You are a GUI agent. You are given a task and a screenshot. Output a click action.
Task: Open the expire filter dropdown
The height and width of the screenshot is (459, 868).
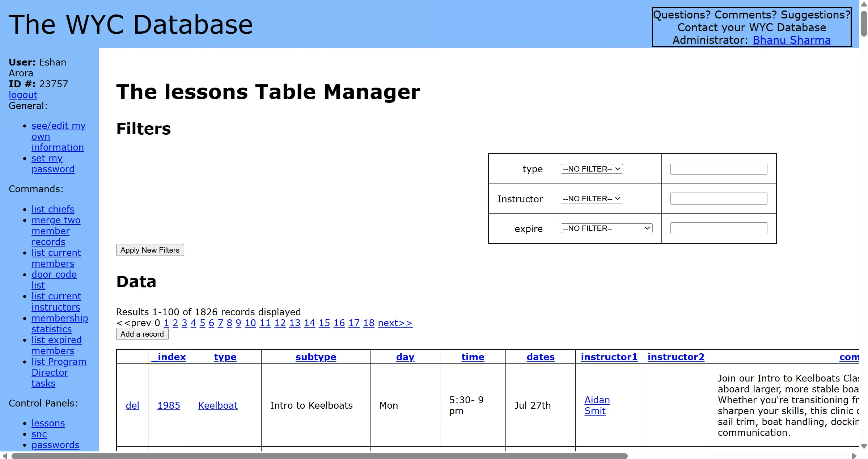606,228
